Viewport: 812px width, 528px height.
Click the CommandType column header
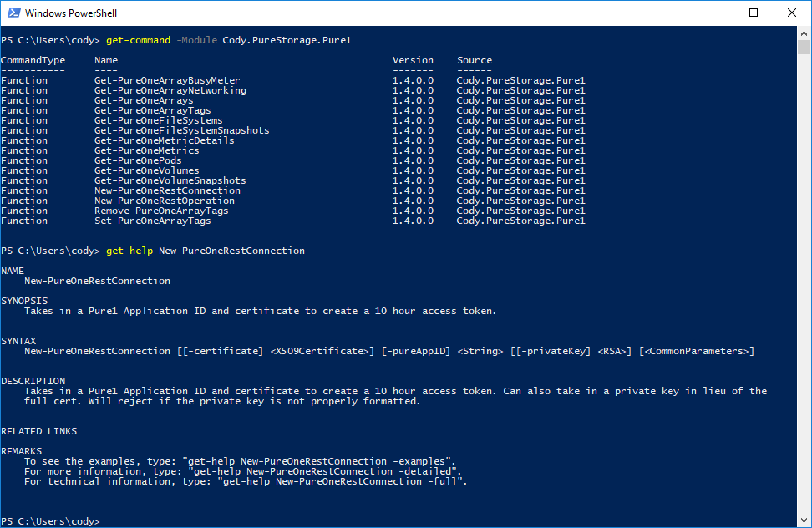click(x=33, y=60)
